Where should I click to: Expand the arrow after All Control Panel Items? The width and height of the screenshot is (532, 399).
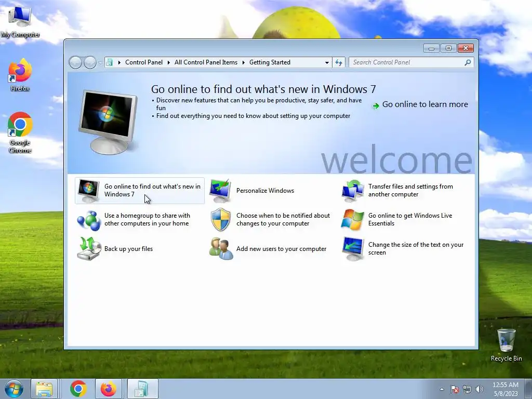click(243, 62)
